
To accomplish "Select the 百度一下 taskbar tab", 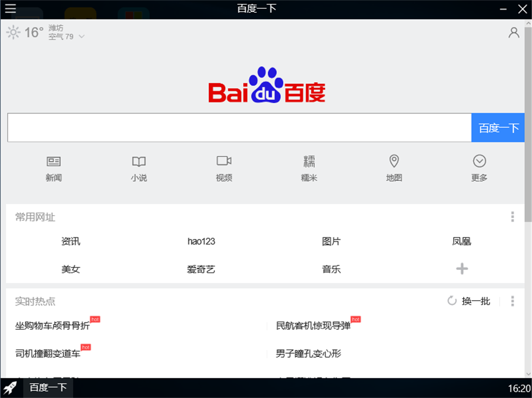I will 48,388.
